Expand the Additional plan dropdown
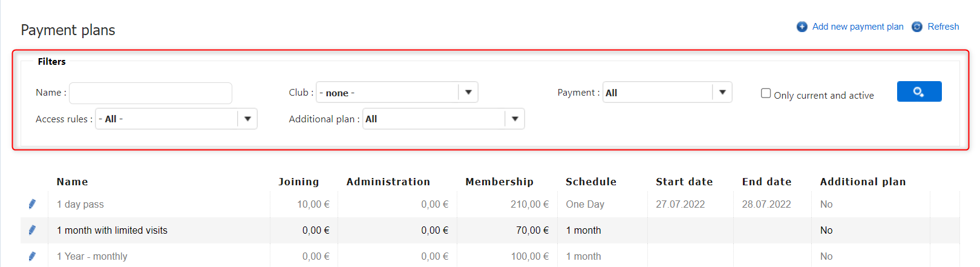The height and width of the screenshot is (267, 980). (515, 119)
